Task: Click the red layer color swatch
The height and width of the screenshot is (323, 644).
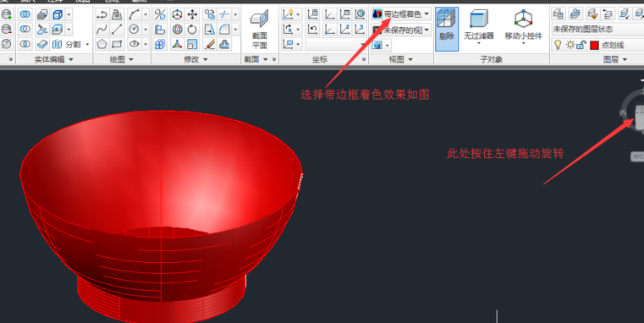Action: [x=594, y=45]
